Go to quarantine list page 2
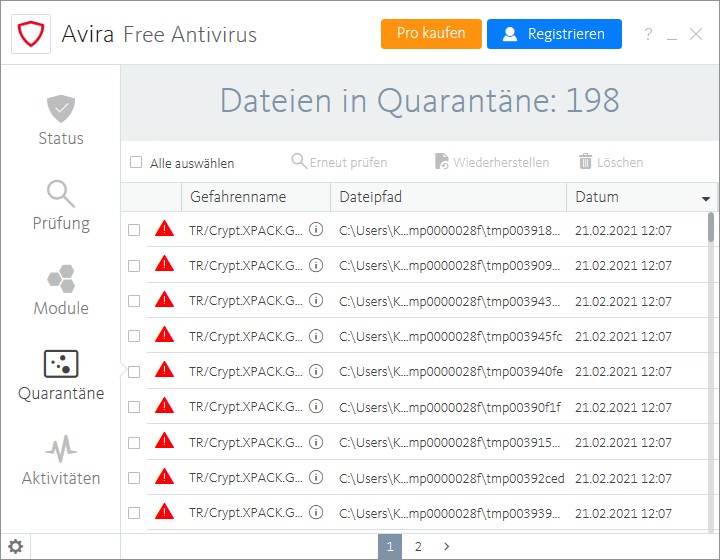Viewport: 720px width, 560px height. coord(418,547)
